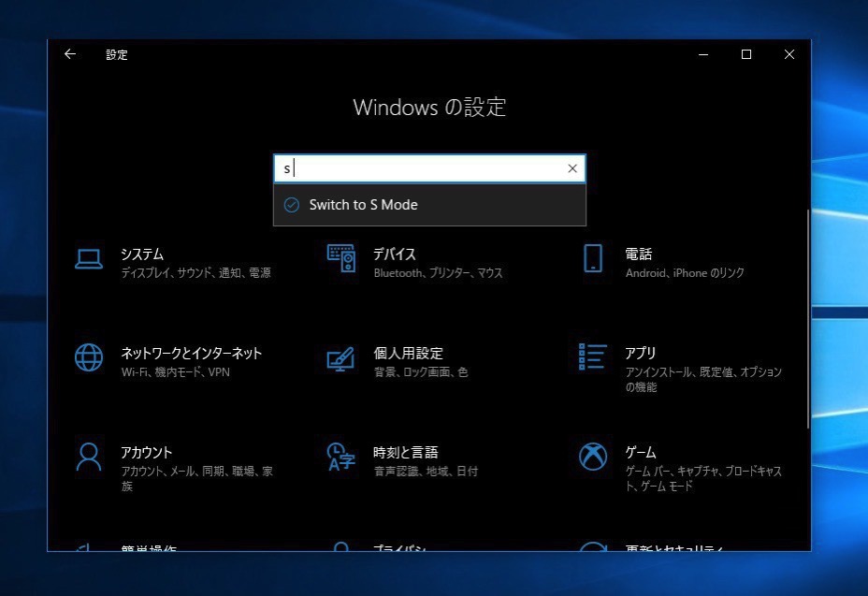This screenshot has height=596, width=868.
Task: Click the Bluetooth、プリンター、マウス description
Action: tap(438, 272)
